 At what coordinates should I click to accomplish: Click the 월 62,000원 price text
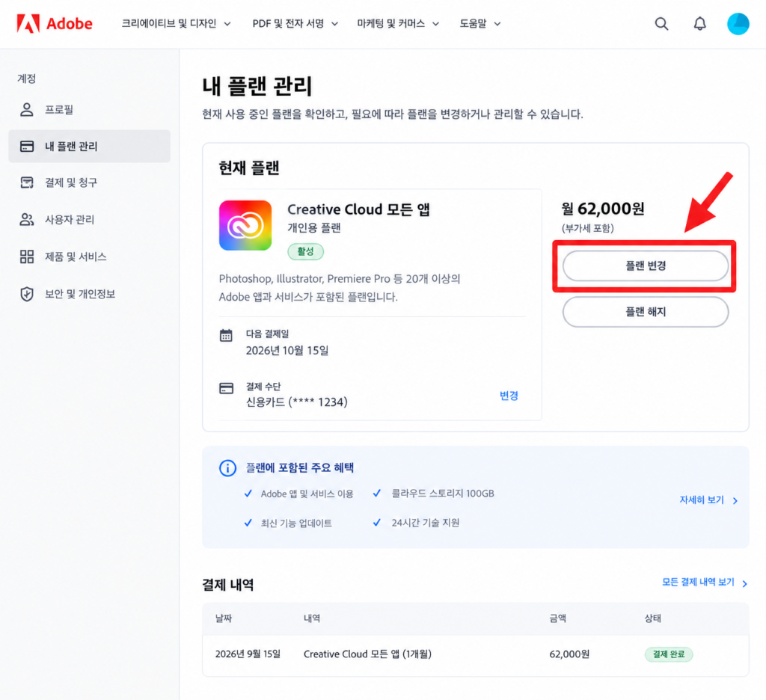pos(603,209)
